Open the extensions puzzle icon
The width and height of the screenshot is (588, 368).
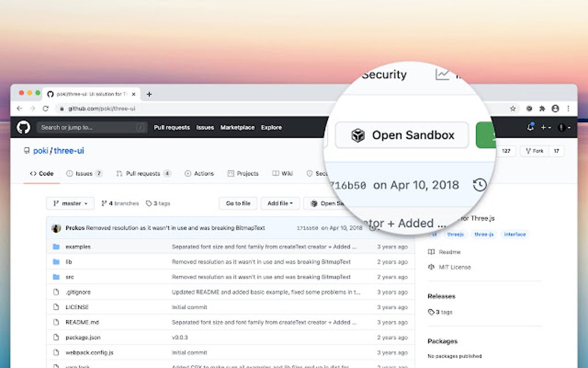point(542,108)
